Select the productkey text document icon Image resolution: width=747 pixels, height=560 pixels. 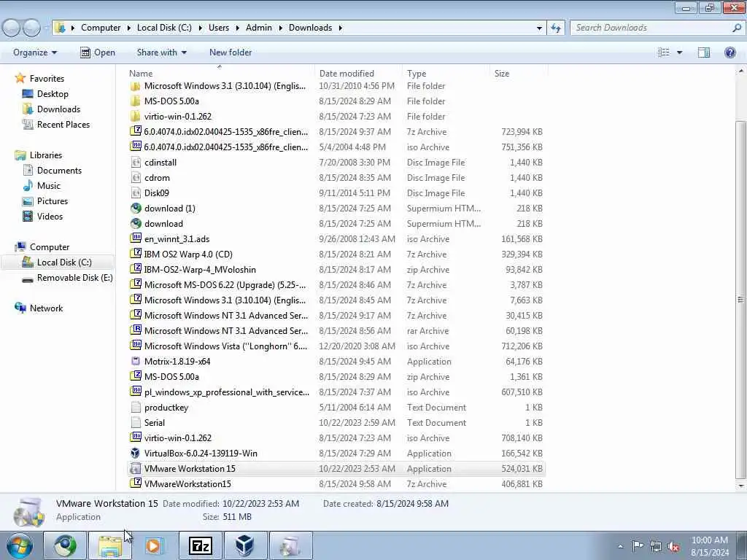(135, 407)
